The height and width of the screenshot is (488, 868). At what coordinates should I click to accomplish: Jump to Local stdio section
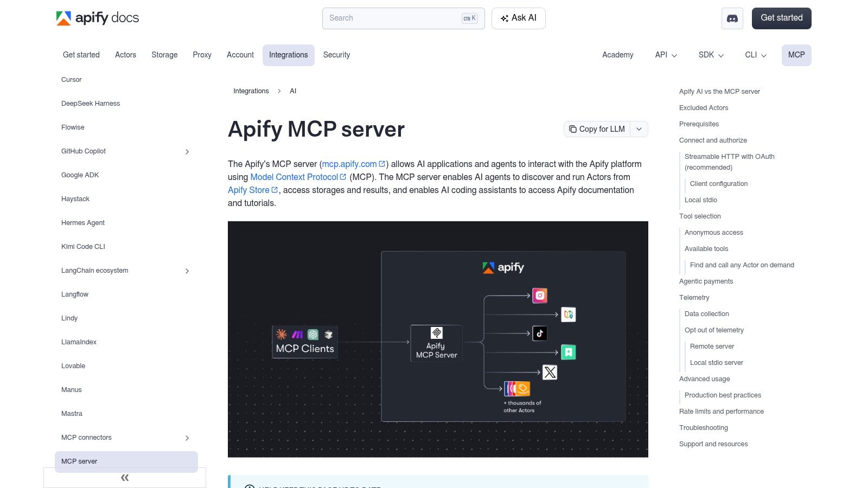701,200
